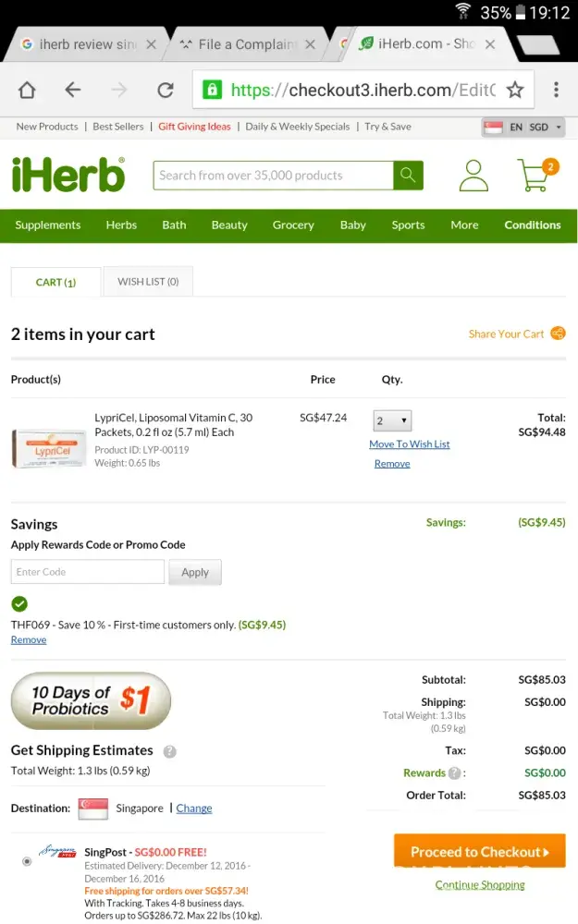
Task: Click the Move To Wish List link
Action: (x=409, y=444)
